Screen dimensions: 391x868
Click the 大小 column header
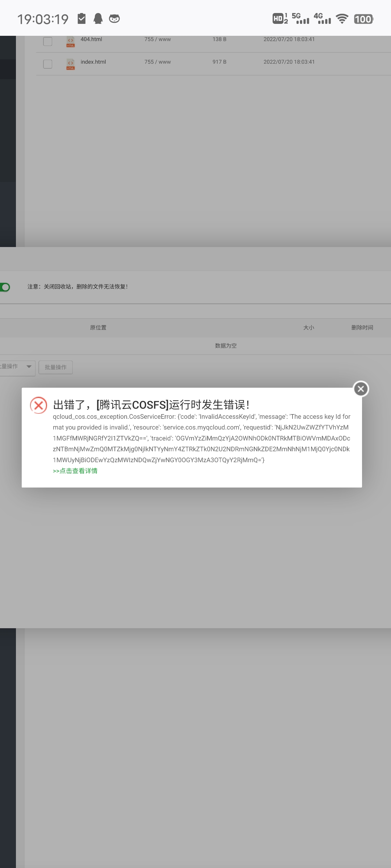(309, 328)
